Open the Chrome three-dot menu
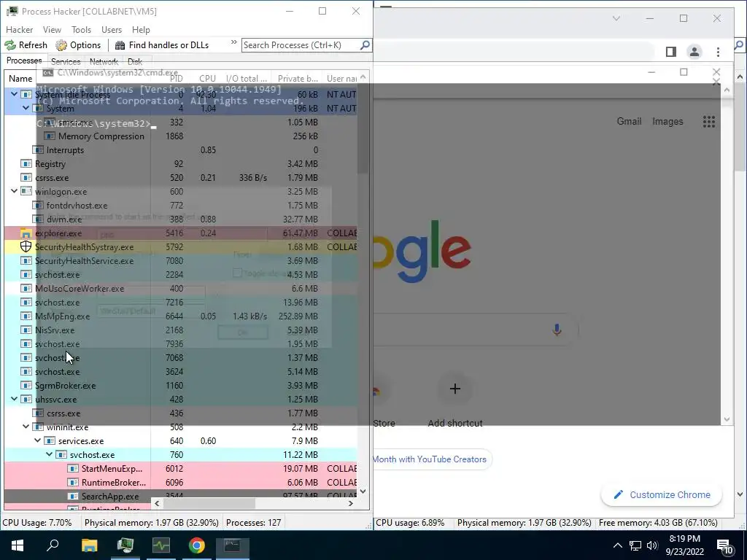This screenshot has height=560, width=747. coord(718,52)
